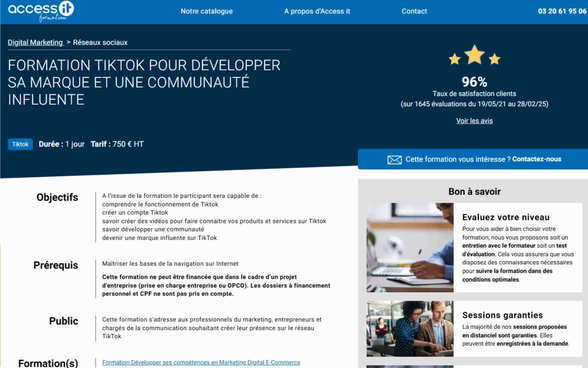This screenshot has width=588, height=368.
Task: Follow the Digital Marketing breadcrumb link
Action: click(x=35, y=43)
